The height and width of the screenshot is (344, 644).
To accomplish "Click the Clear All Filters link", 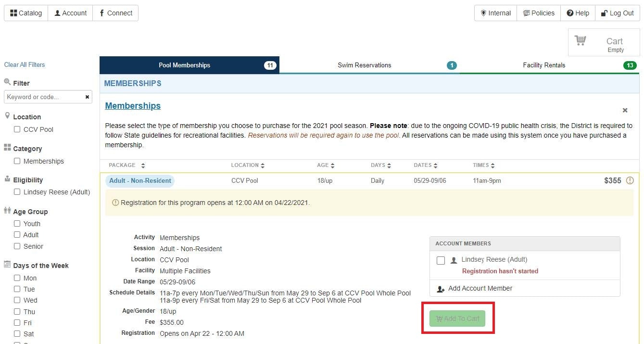I will tap(25, 64).
